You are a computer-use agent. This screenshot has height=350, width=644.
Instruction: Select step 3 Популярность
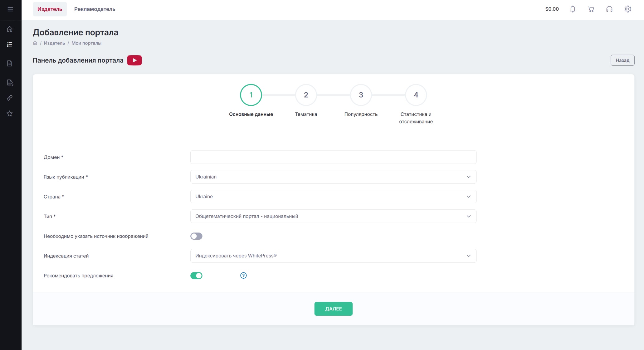[361, 95]
